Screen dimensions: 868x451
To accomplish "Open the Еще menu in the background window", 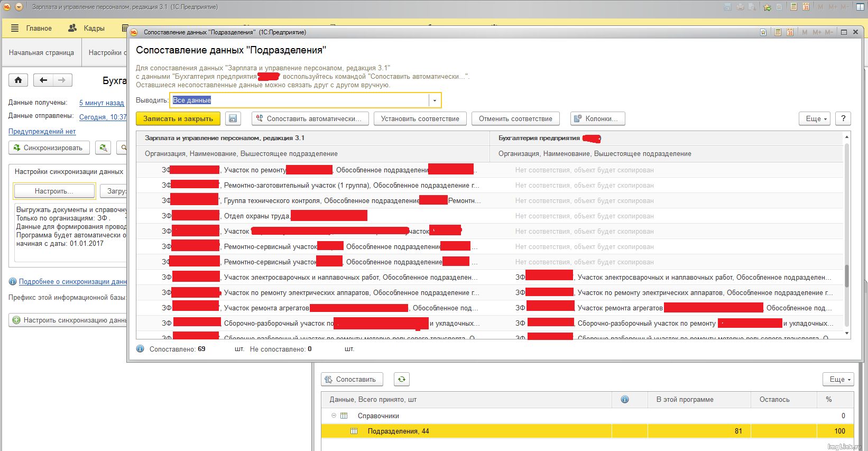I will tap(839, 379).
